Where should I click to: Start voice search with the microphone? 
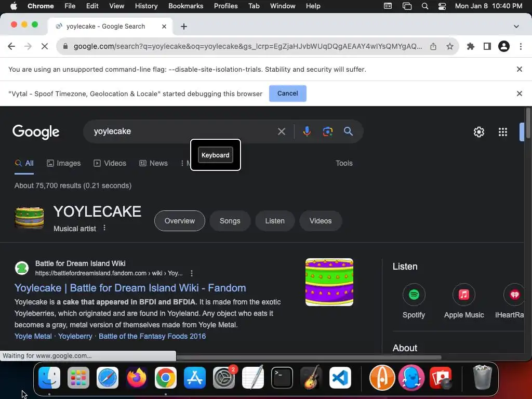pyautogui.click(x=307, y=131)
